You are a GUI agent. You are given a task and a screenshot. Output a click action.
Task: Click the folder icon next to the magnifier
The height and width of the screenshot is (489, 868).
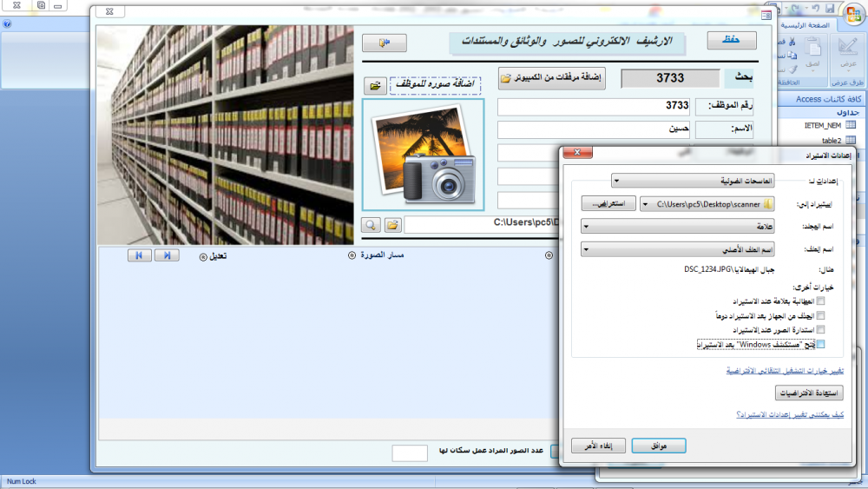coord(392,225)
